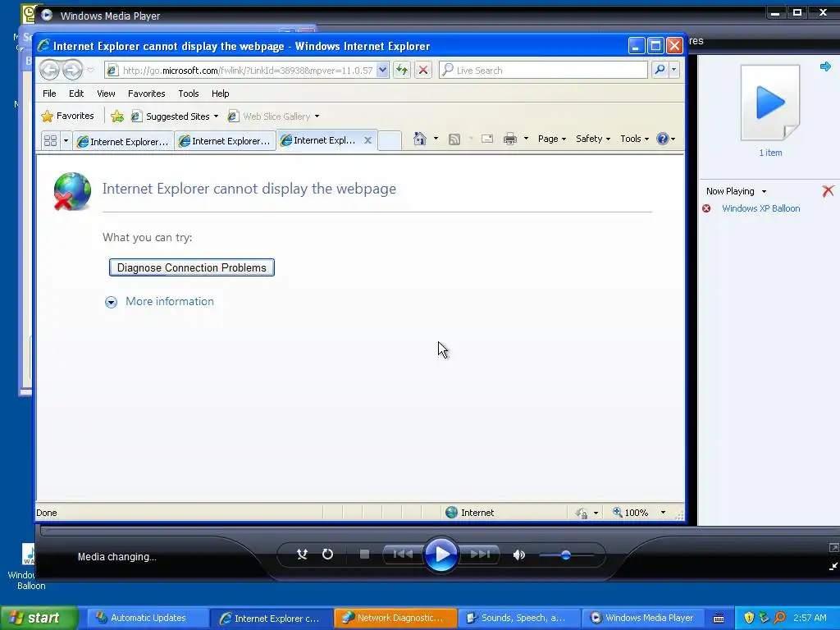
Task: Mute the Media Player volume
Action: [x=518, y=555]
